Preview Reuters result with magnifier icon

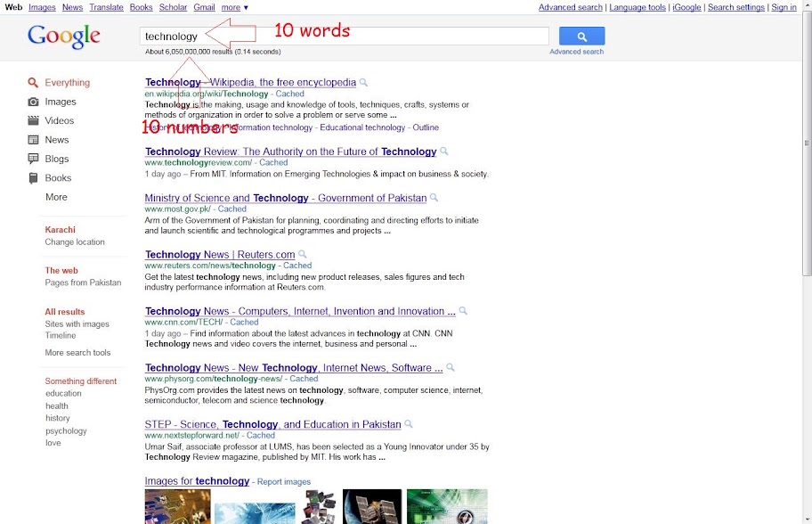click(303, 254)
